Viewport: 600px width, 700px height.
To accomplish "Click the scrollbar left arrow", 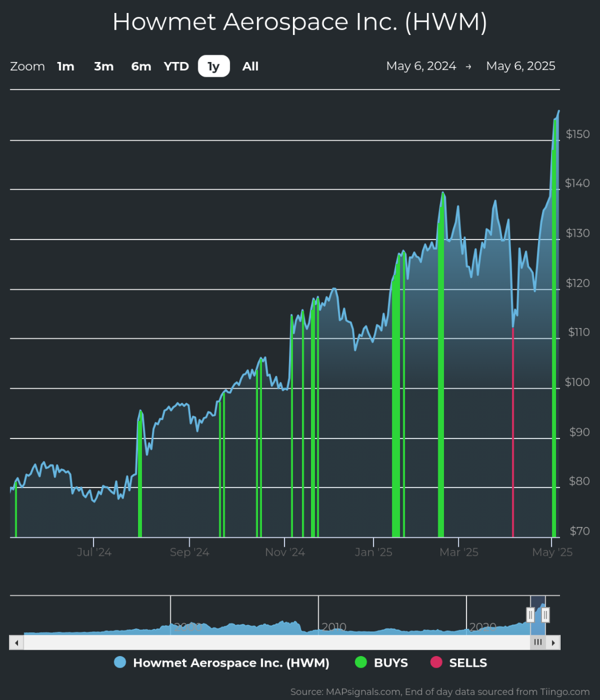I will coord(16,643).
